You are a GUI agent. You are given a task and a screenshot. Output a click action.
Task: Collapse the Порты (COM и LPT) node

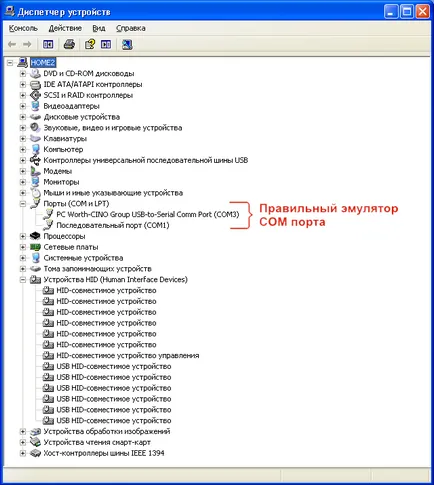[x=23, y=204]
